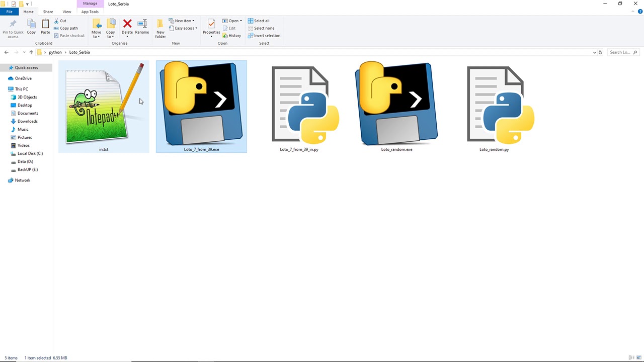Open file Properties
The image size is (644, 362).
click(211, 27)
